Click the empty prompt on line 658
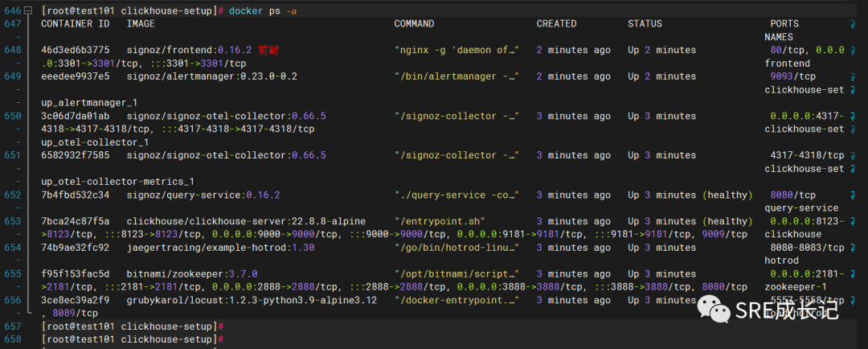The image size is (868, 349). tap(132, 339)
